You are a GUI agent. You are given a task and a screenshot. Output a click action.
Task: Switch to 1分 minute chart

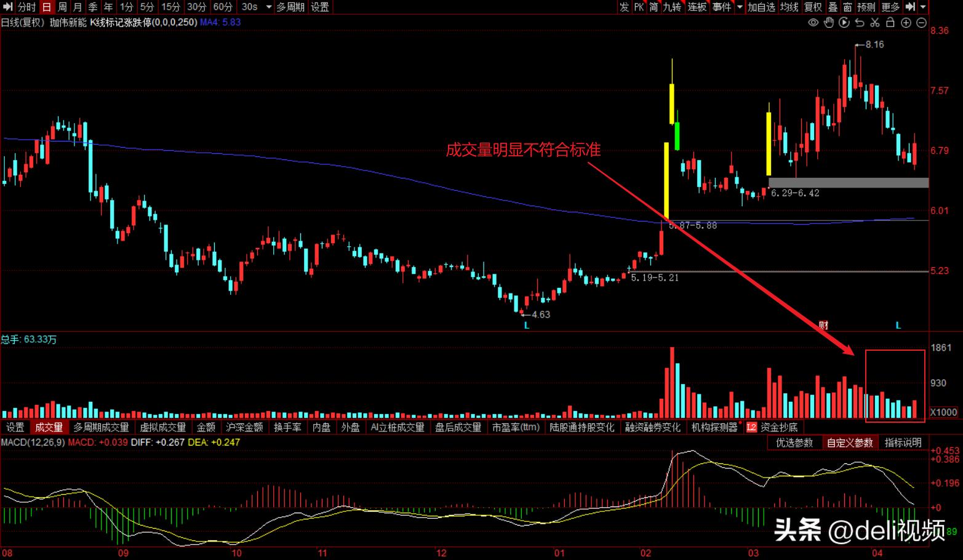[126, 7]
